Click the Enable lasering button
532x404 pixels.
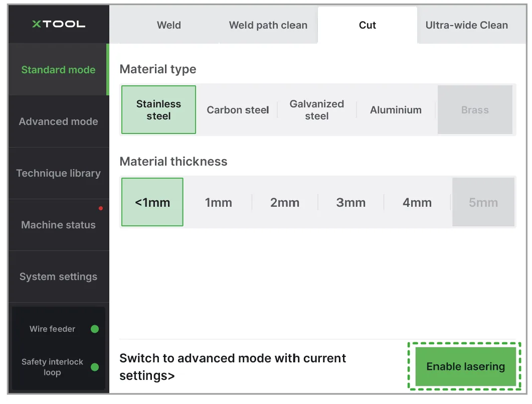pos(465,366)
